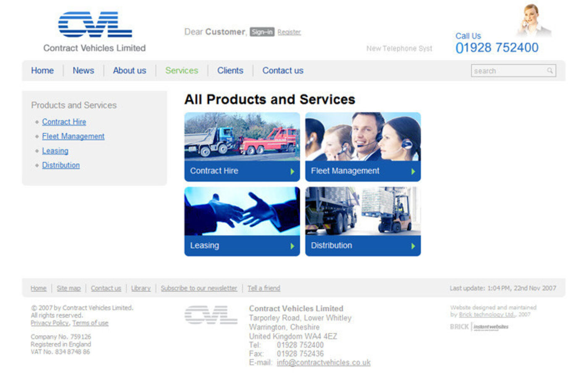Open Subscribe to our newsletter link
Viewport: 588px width, 382px height.
pos(199,288)
